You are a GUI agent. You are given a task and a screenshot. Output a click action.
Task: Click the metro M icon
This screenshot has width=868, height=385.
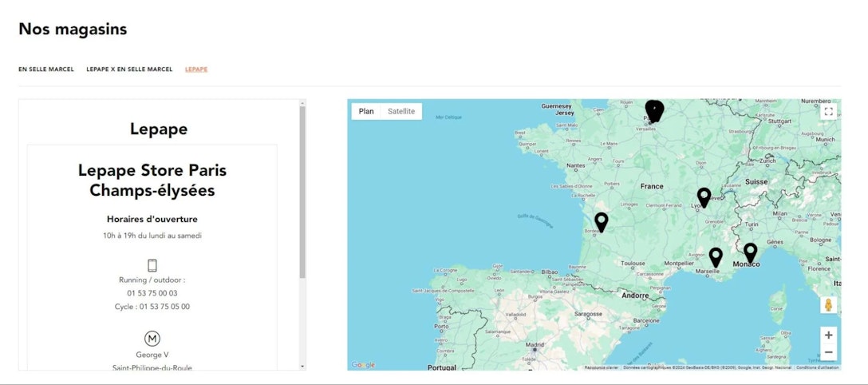(152, 339)
